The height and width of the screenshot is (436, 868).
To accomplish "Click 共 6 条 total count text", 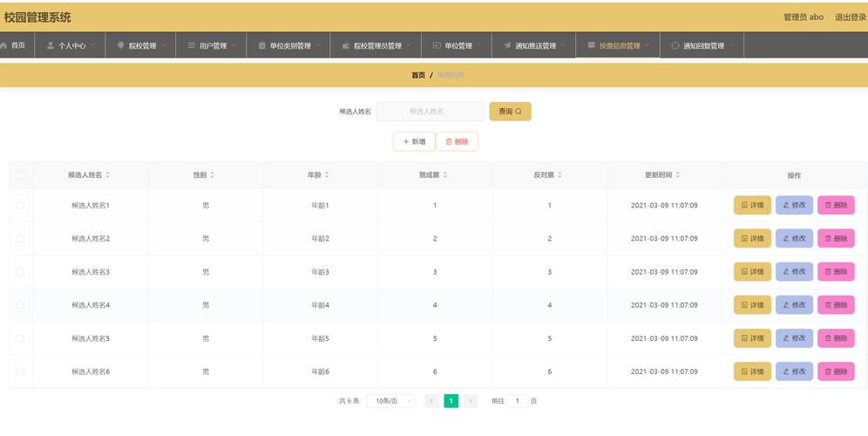I will pyautogui.click(x=349, y=400).
